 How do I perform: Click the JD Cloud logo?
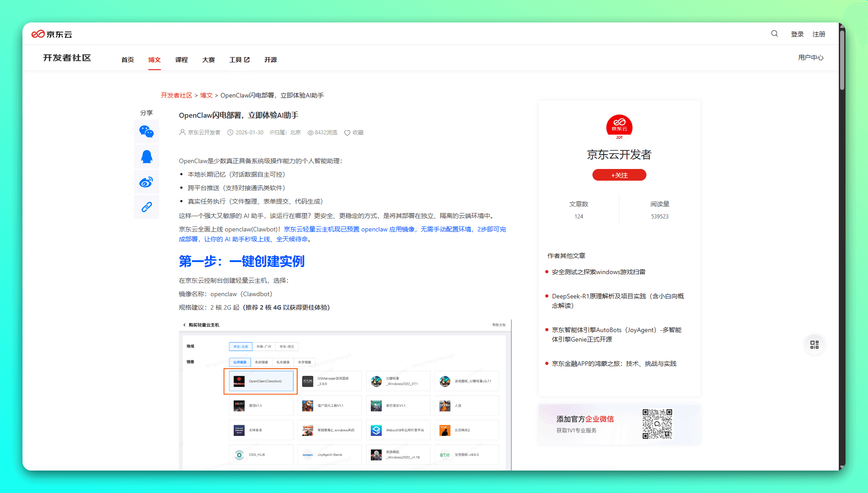52,34
